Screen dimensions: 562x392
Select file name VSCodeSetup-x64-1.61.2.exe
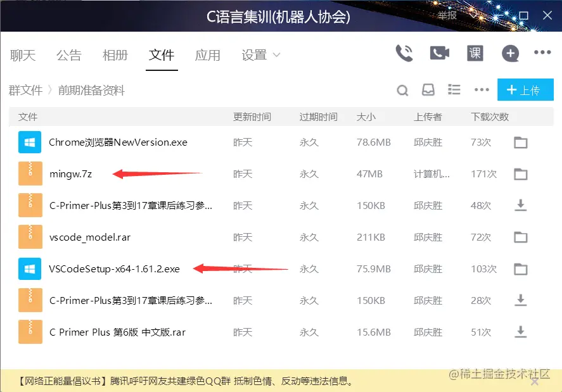(x=114, y=269)
